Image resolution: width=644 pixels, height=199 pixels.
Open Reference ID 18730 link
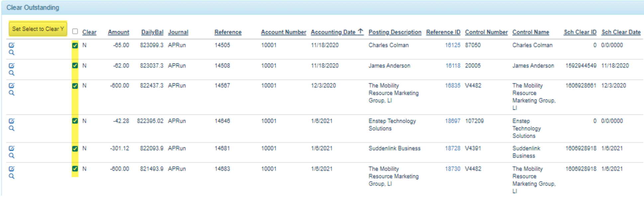click(453, 169)
